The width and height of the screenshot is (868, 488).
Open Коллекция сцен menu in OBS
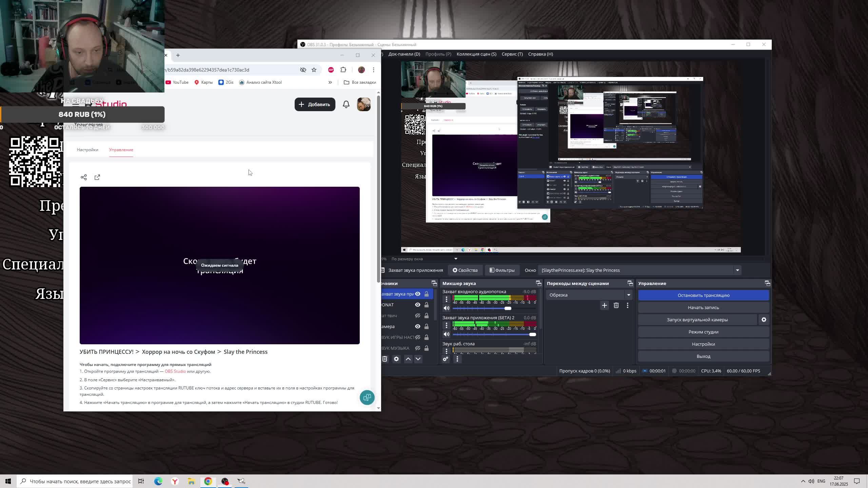[x=476, y=54]
